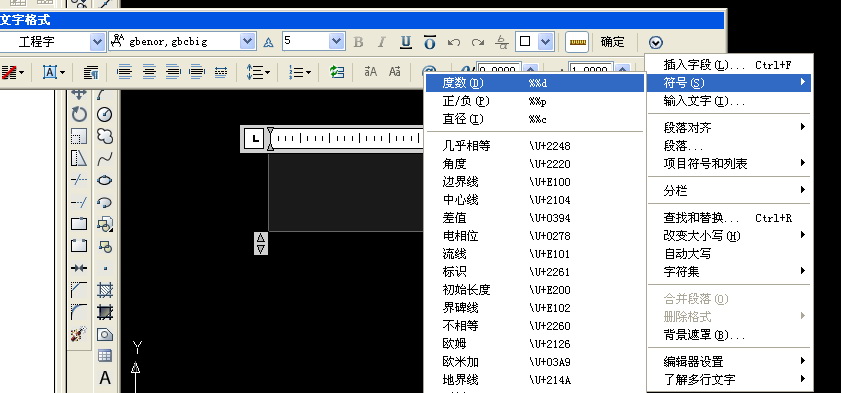Select the Join tool
The width and height of the screenshot is (841, 393).
point(79,268)
